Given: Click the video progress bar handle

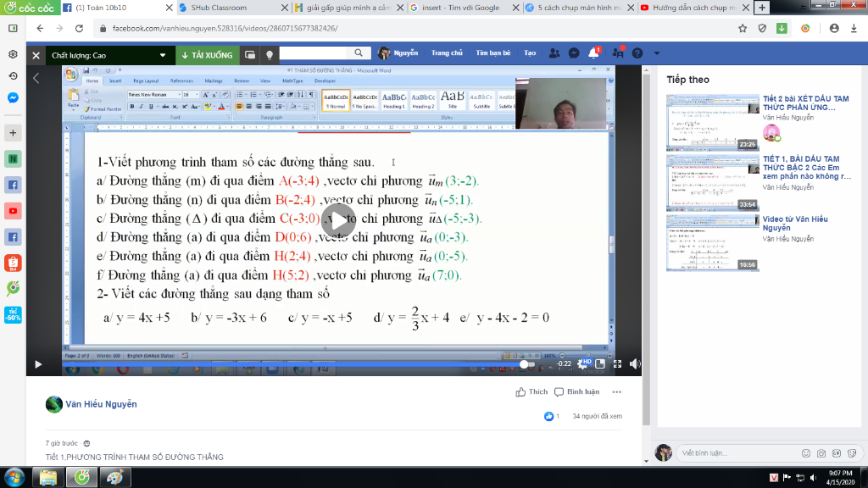Looking at the screenshot, I should point(524,364).
